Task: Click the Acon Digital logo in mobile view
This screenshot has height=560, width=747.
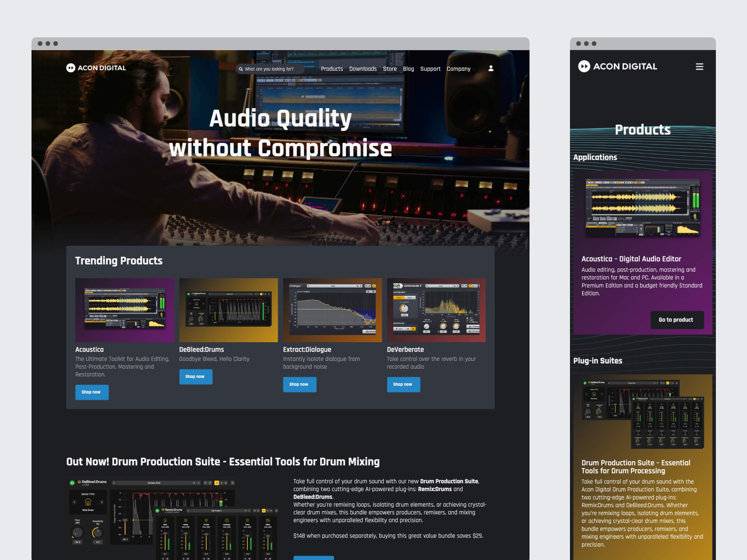Action: coord(617,66)
